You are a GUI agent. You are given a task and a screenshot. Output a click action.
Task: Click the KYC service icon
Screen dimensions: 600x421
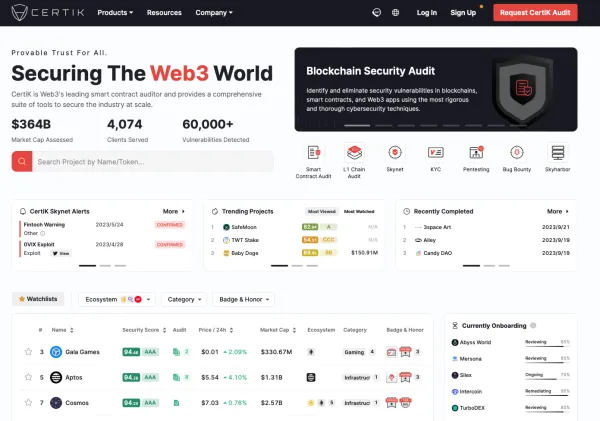tap(435, 153)
